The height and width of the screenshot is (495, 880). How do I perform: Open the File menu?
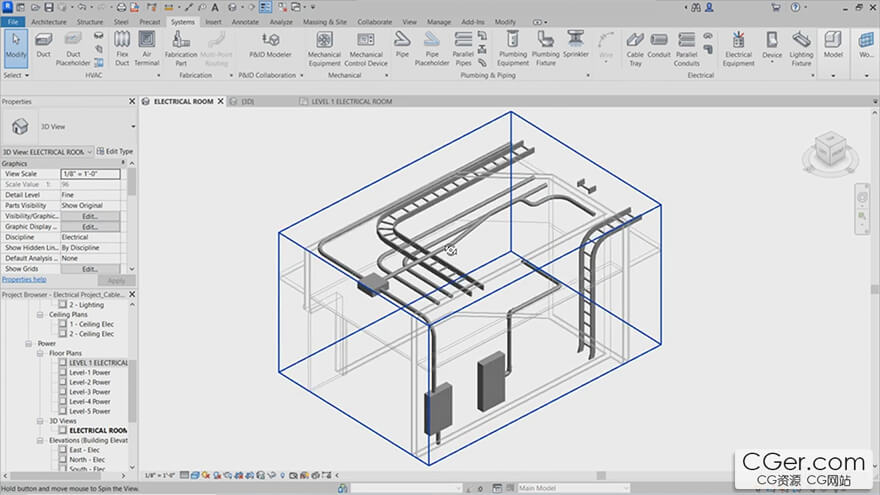pyautogui.click(x=13, y=22)
